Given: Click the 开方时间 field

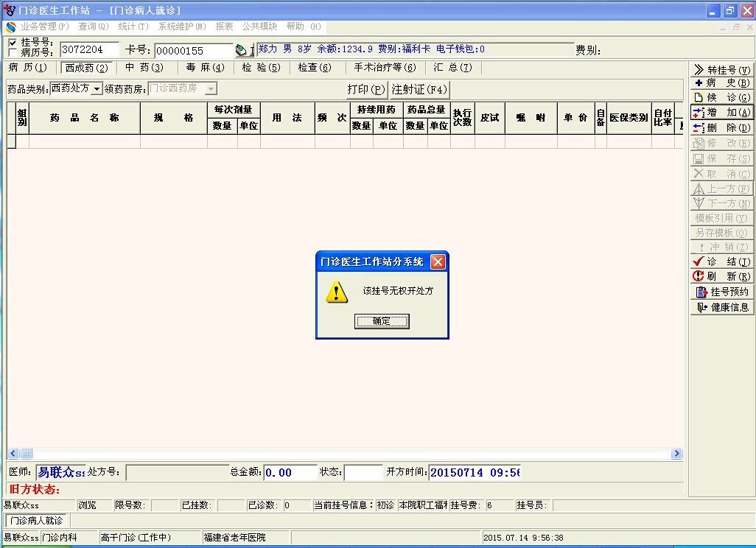Looking at the screenshot, I should pos(475,472).
